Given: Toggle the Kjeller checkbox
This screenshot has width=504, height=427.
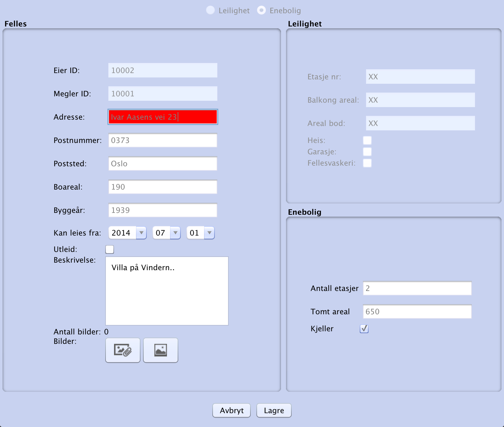Looking at the screenshot, I should pos(364,329).
